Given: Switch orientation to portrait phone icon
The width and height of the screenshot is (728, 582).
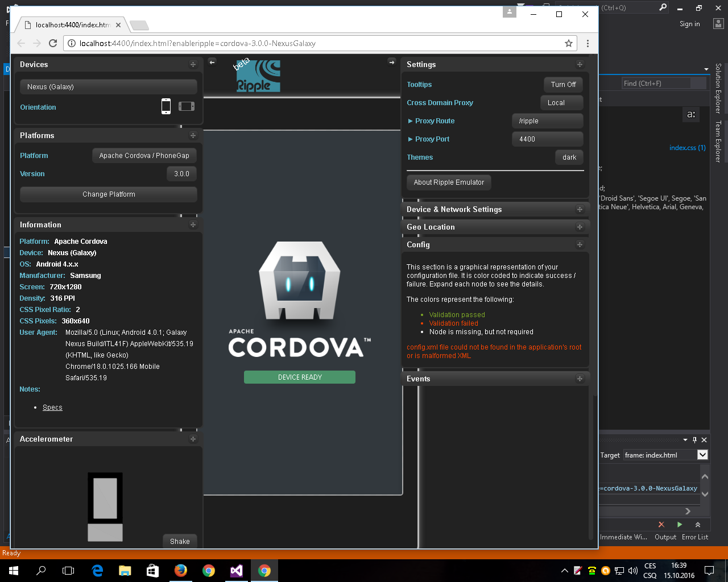Looking at the screenshot, I should [166, 106].
